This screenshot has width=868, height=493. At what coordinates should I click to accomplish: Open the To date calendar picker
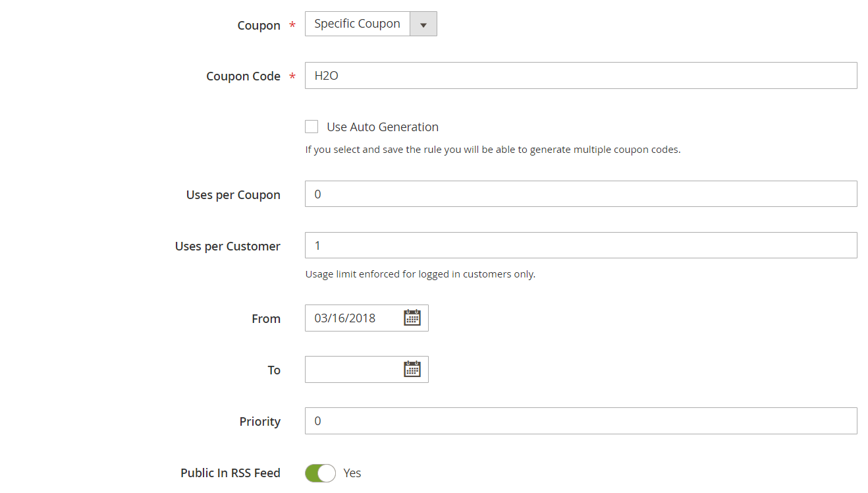[x=412, y=369]
